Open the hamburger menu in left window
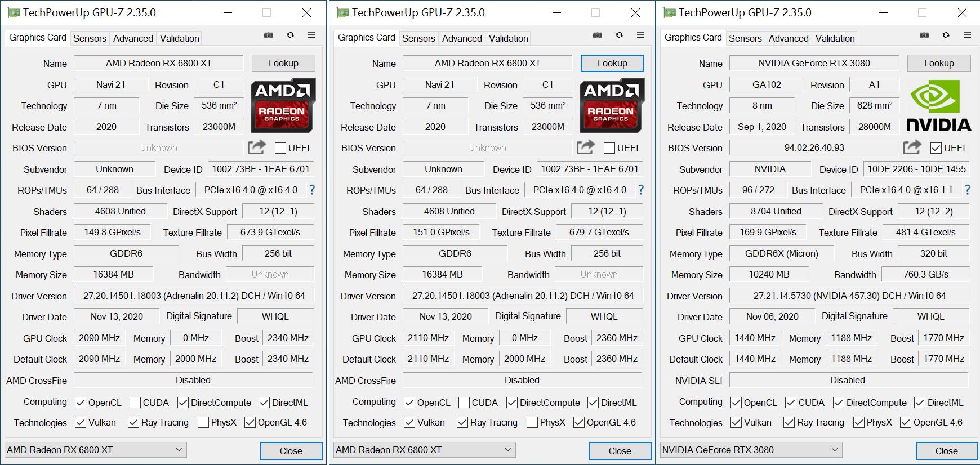This screenshot has height=465, width=980. point(311,35)
